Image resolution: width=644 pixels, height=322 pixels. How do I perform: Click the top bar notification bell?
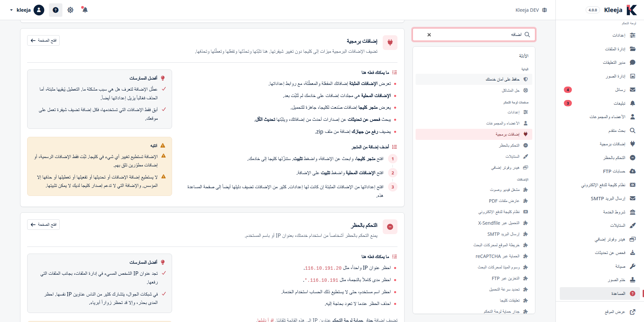[x=85, y=10]
